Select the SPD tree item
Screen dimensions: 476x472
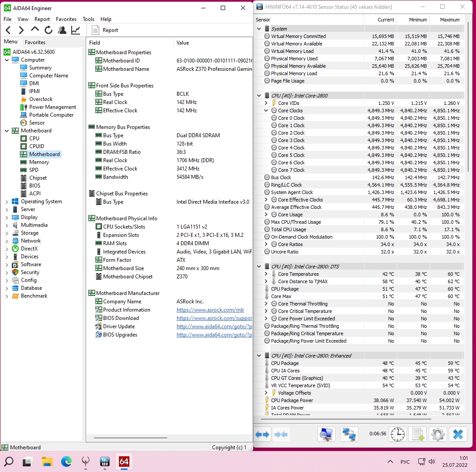pyautogui.click(x=34, y=170)
